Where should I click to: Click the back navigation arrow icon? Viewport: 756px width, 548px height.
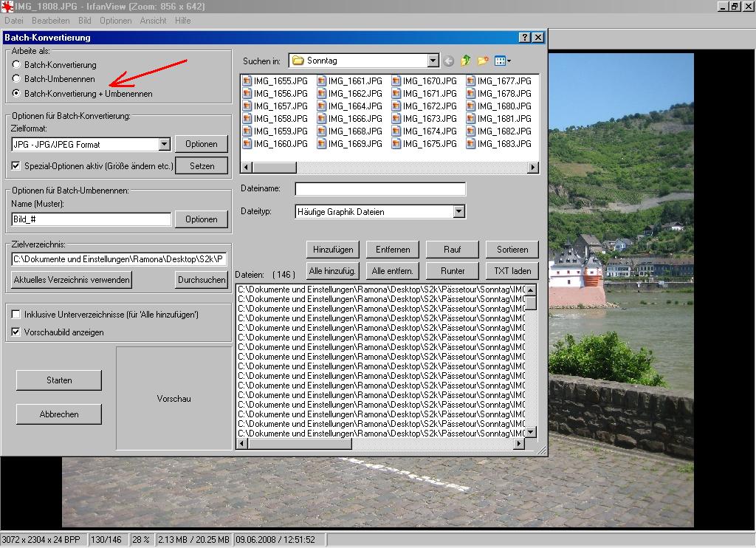point(449,61)
